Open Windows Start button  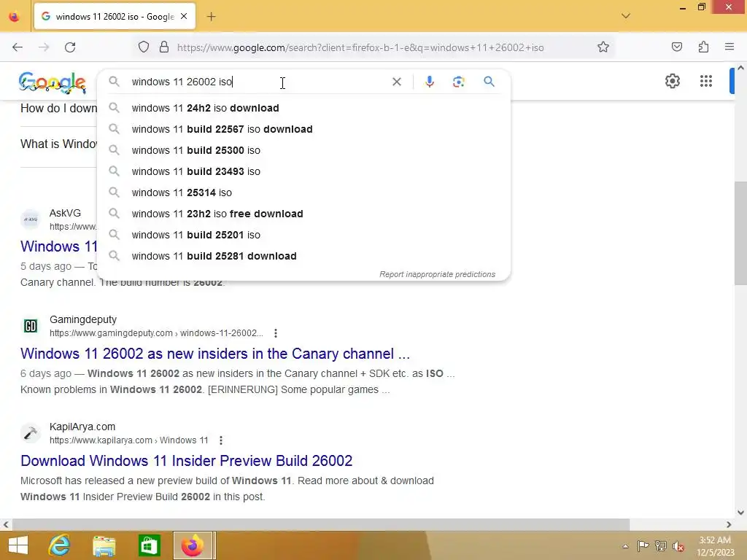point(18,545)
